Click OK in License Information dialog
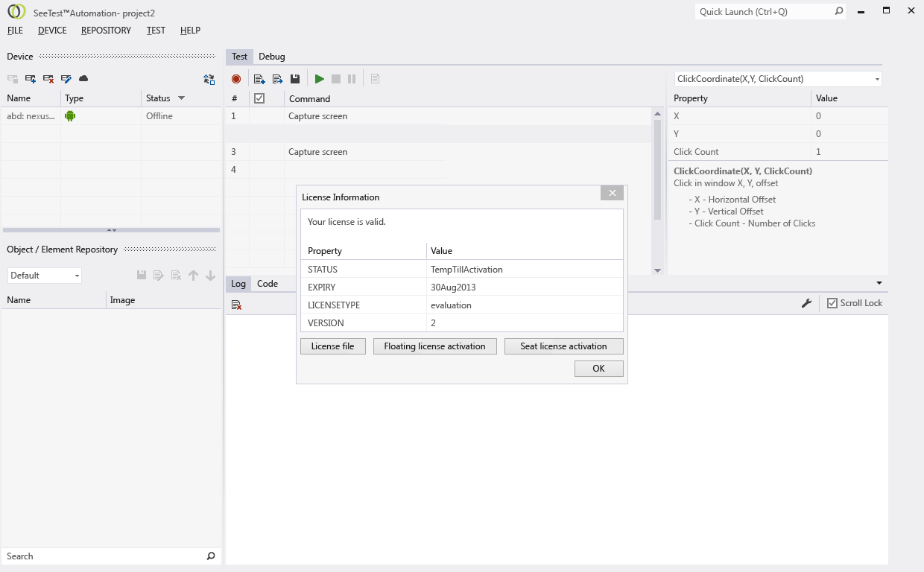The image size is (924, 572). 599,369
